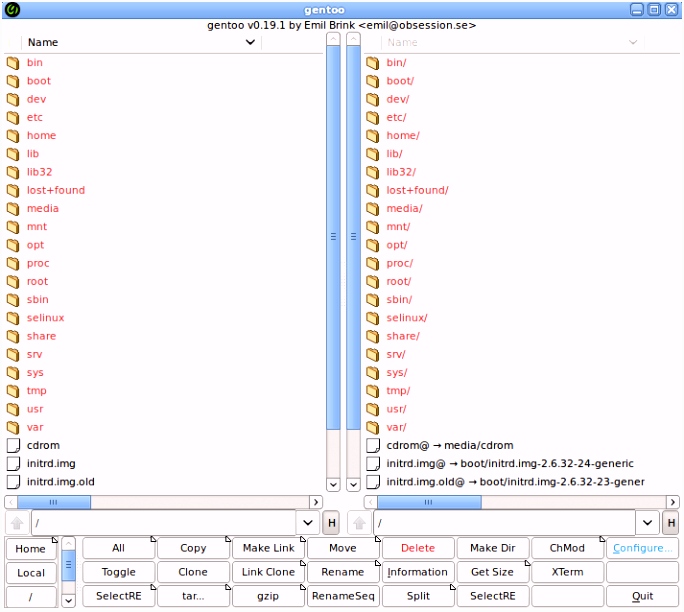Click the folder icon for lib32/ in right pane
Viewport: 684px width, 612px height.
[x=373, y=172]
